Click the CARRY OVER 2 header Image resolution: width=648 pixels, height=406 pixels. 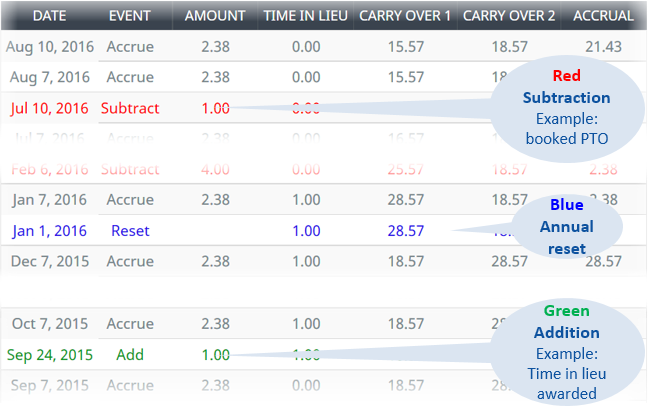pyautogui.click(x=509, y=16)
